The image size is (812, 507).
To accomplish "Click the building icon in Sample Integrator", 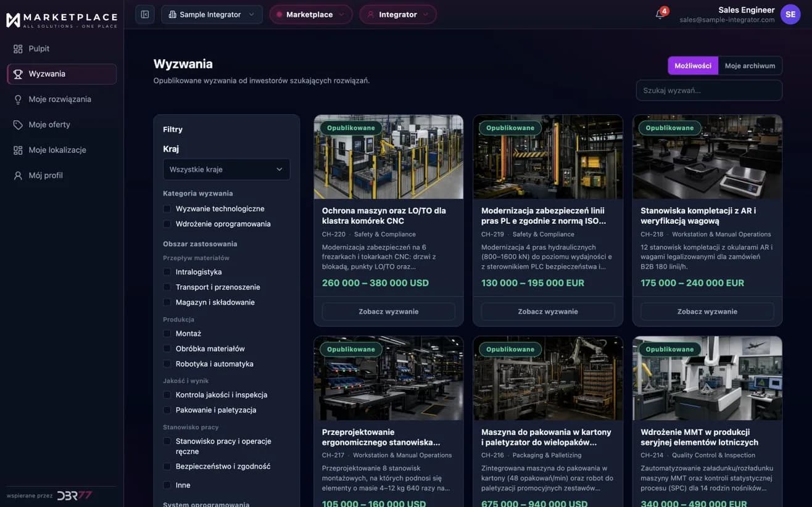I will pyautogui.click(x=172, y=14).
